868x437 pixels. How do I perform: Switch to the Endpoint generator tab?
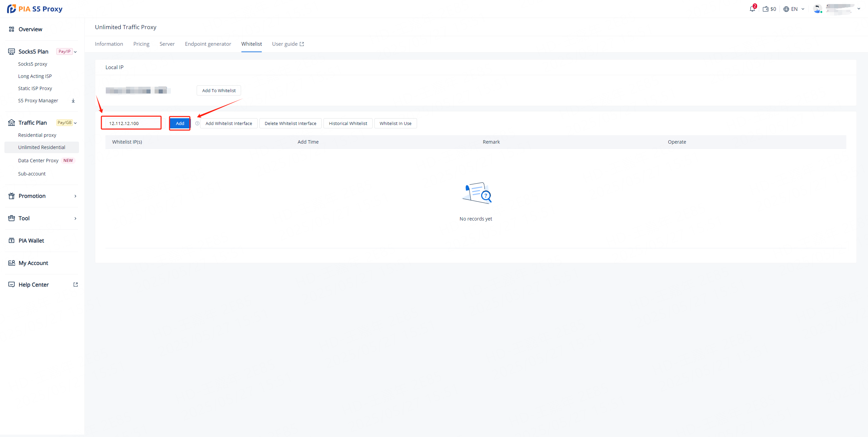208,44
